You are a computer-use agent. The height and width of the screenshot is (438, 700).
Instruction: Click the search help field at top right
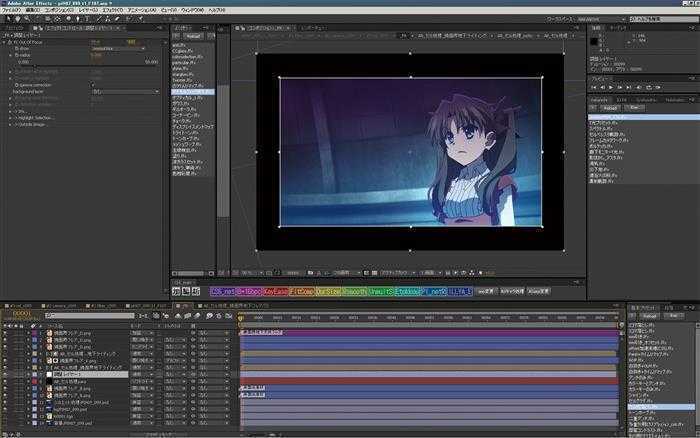(x=663, y=19)
